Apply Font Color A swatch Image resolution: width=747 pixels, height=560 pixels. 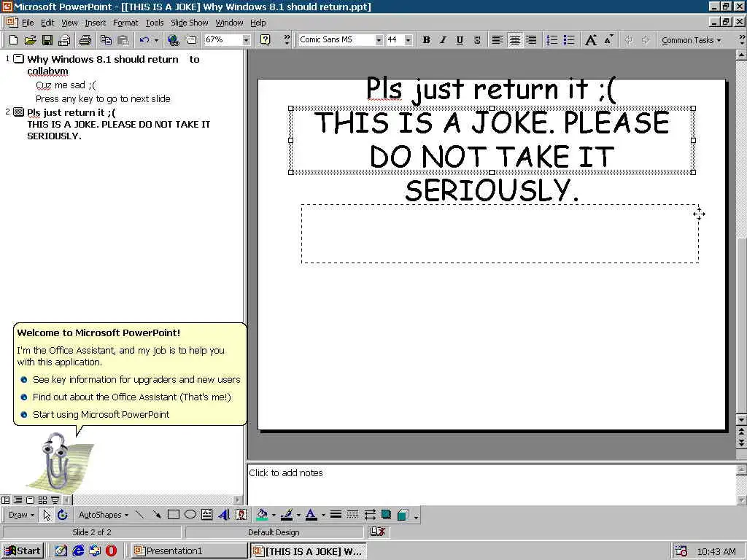(x=311, y=515)
